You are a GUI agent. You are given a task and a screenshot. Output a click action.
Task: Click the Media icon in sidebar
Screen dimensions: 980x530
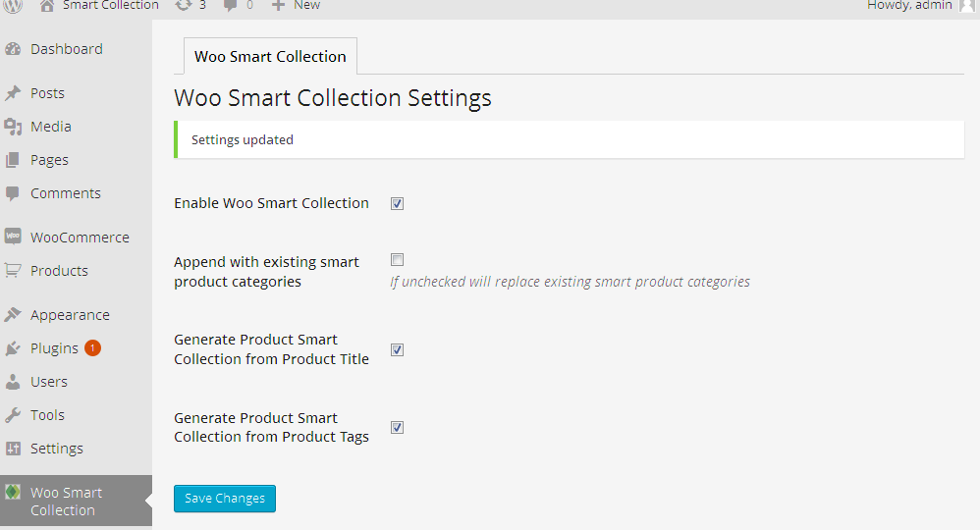(13, 127)
